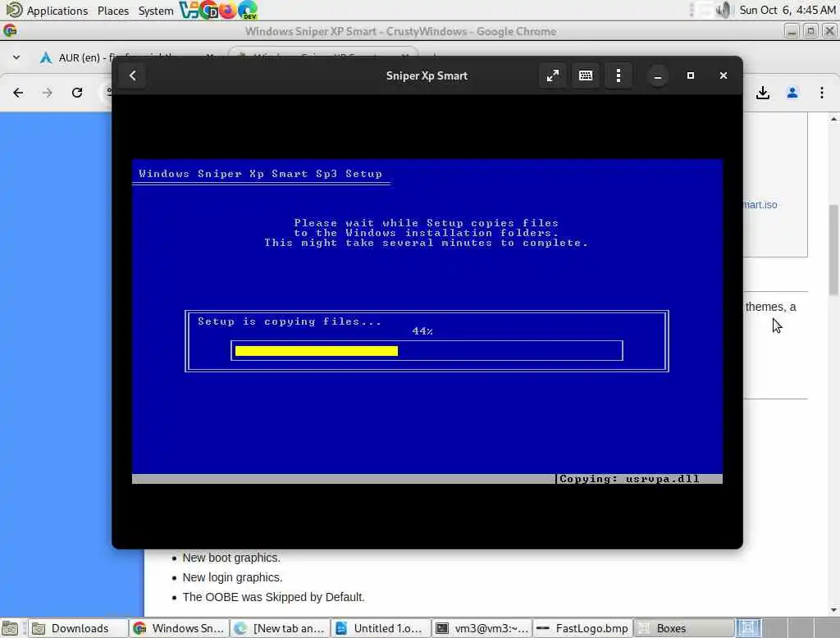
Task: Open the Applications menu
Action: [57, 11]
